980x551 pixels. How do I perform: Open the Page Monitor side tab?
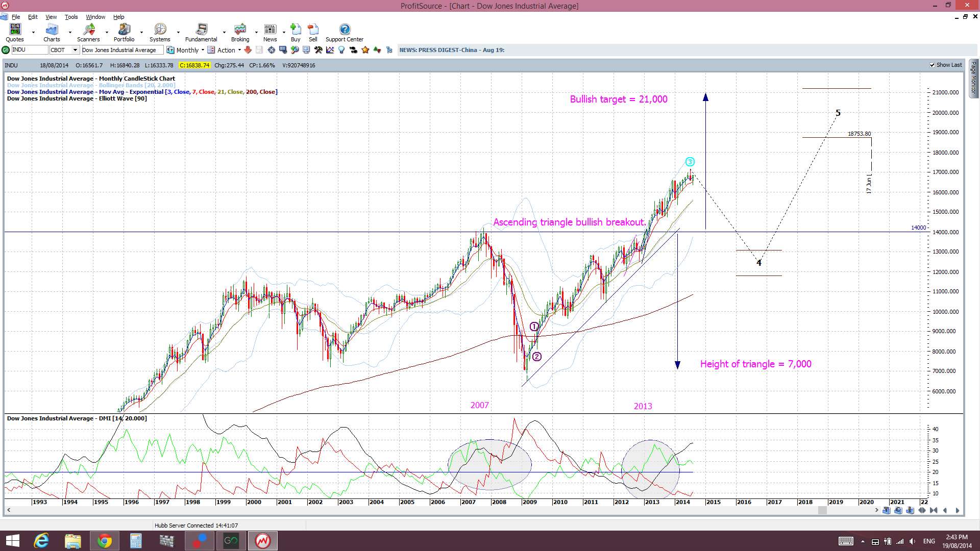(x=973, y=78)
